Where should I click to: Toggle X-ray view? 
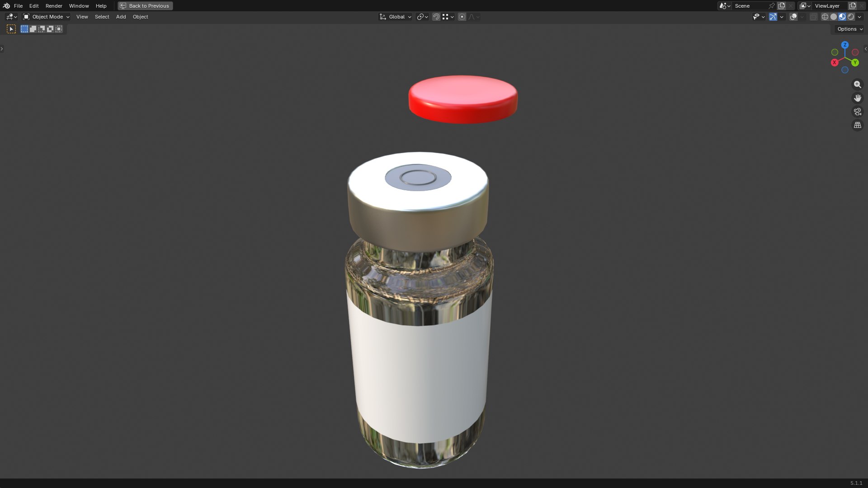[x=813, y=17]
